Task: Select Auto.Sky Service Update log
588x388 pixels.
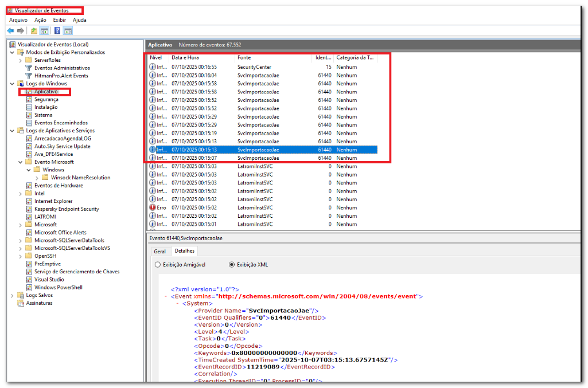Action: pos(63,147)
